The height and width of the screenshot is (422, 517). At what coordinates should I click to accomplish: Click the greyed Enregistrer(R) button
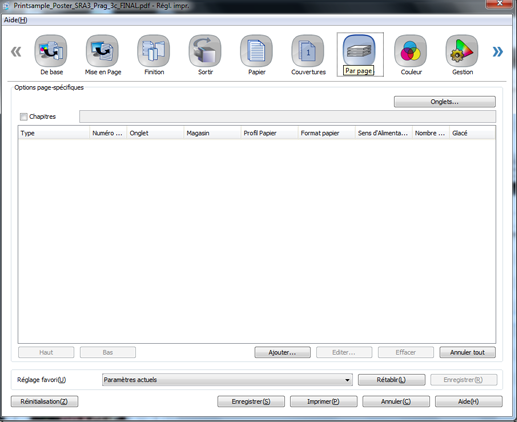click(464, 380)
